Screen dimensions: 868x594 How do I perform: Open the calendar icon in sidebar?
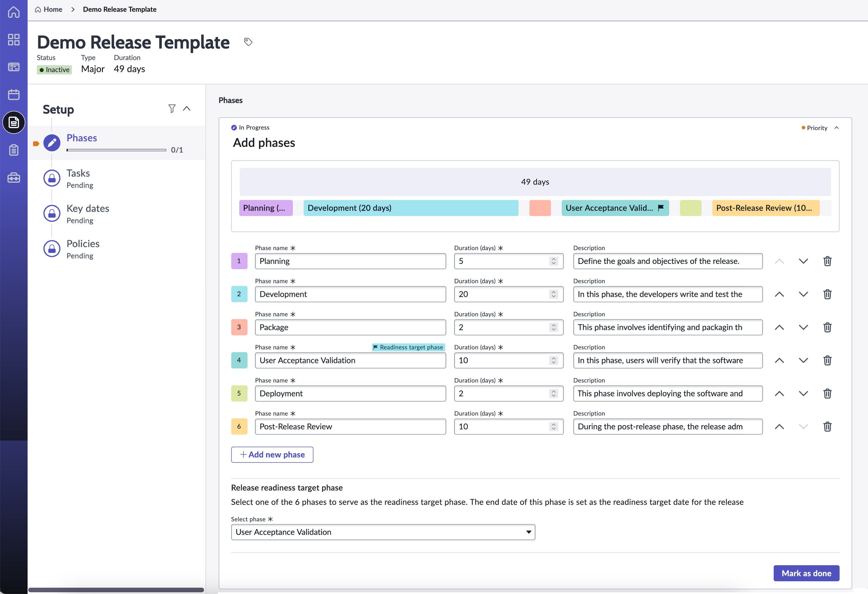[x=14, y=95]
